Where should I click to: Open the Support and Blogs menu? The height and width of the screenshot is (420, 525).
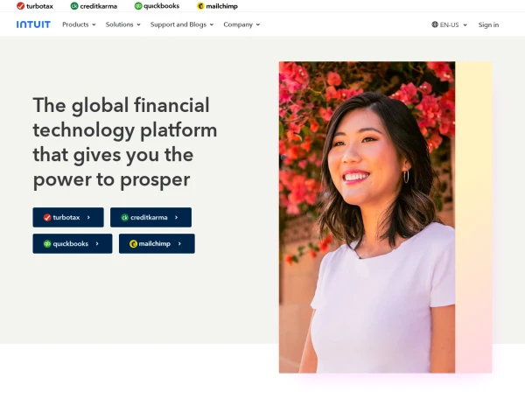pos(182,24)
